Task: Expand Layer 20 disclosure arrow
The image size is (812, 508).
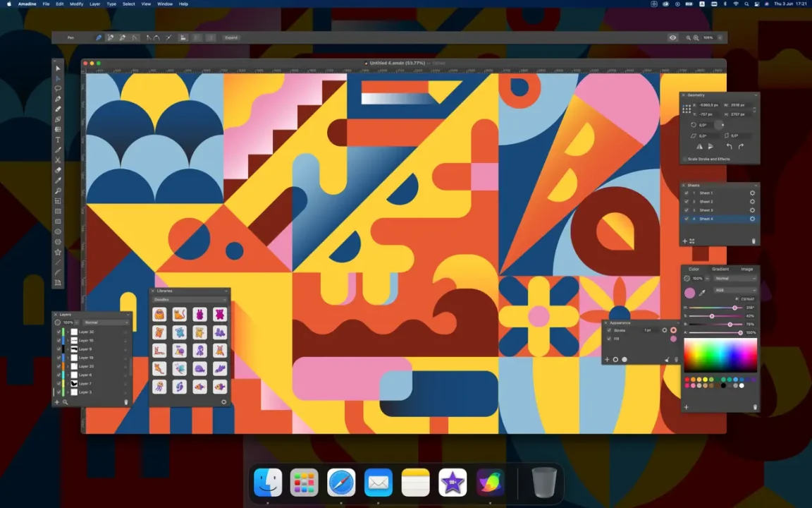Action: coord(68,366)
